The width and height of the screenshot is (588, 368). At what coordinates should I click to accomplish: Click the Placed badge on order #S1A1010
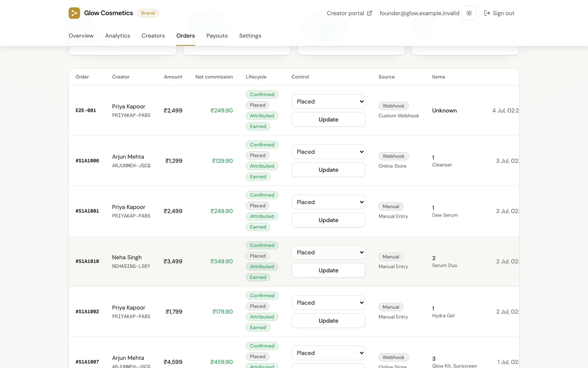click(x=257, y=256)
